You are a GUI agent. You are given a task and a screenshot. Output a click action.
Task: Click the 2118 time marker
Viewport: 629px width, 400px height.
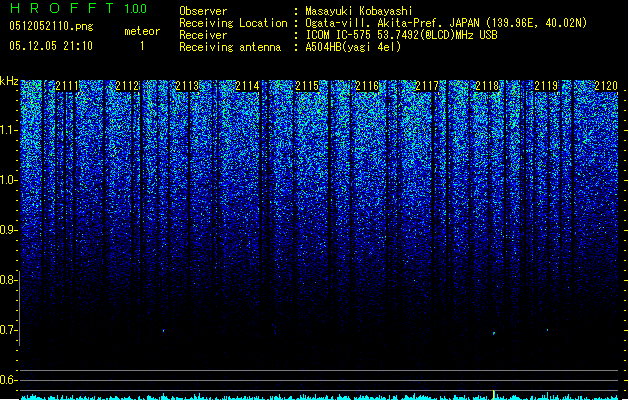tap(487, 86)
